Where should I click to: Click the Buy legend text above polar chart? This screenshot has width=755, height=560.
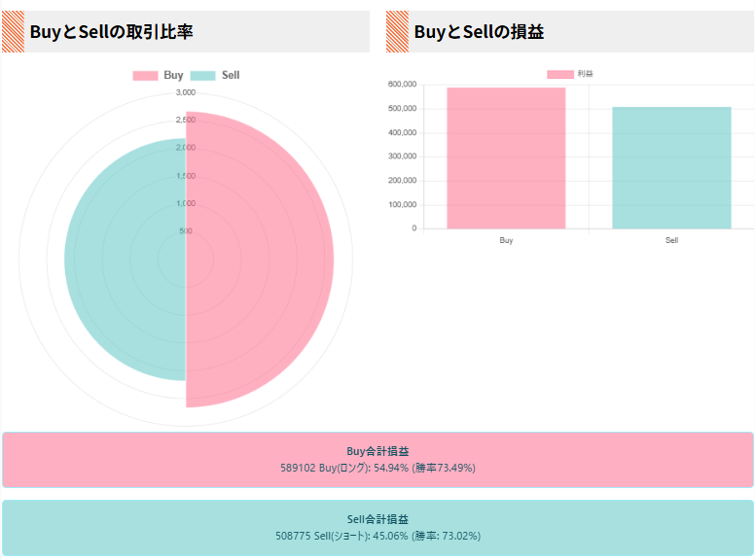point(173,76)
